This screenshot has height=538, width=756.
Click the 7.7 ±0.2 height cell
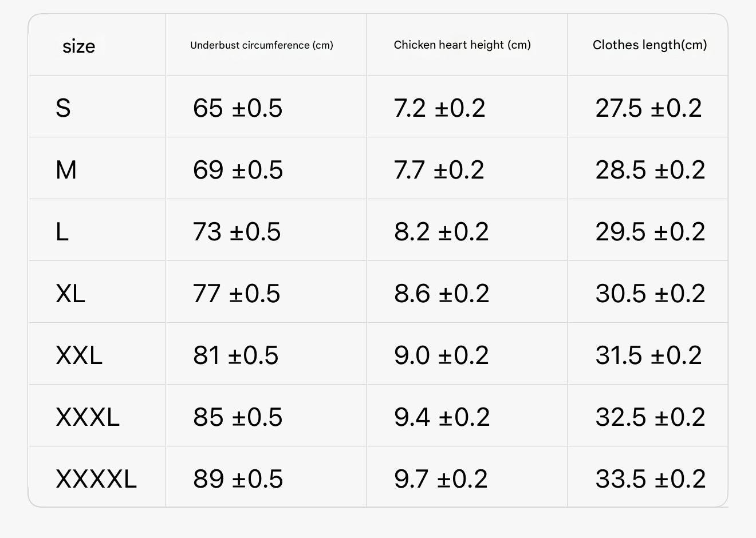tap(439, 170)
